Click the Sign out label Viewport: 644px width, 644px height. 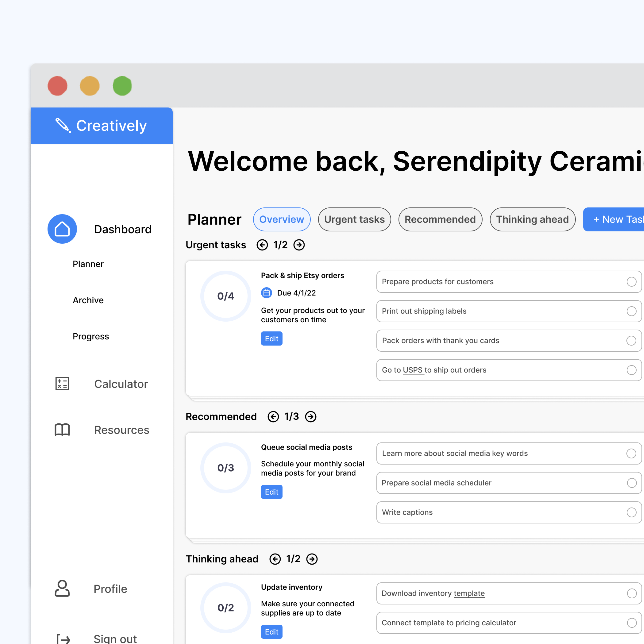tap(115, 639)
